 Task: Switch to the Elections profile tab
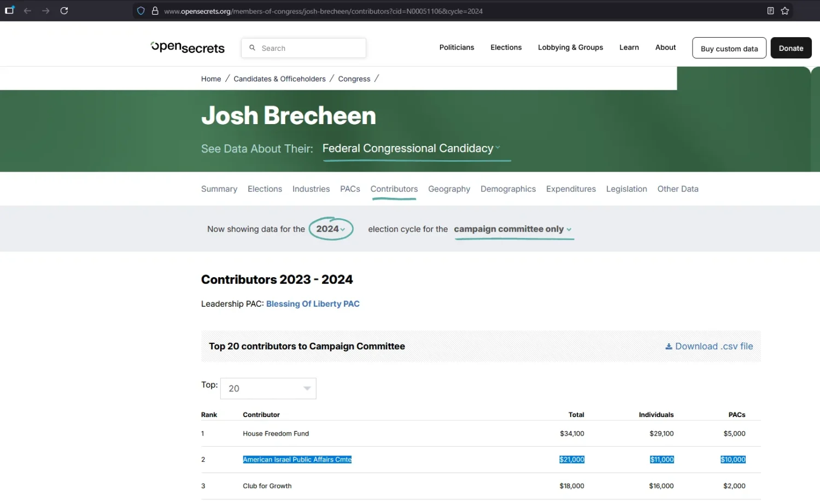pyautogui.click(x=265, y=189)
